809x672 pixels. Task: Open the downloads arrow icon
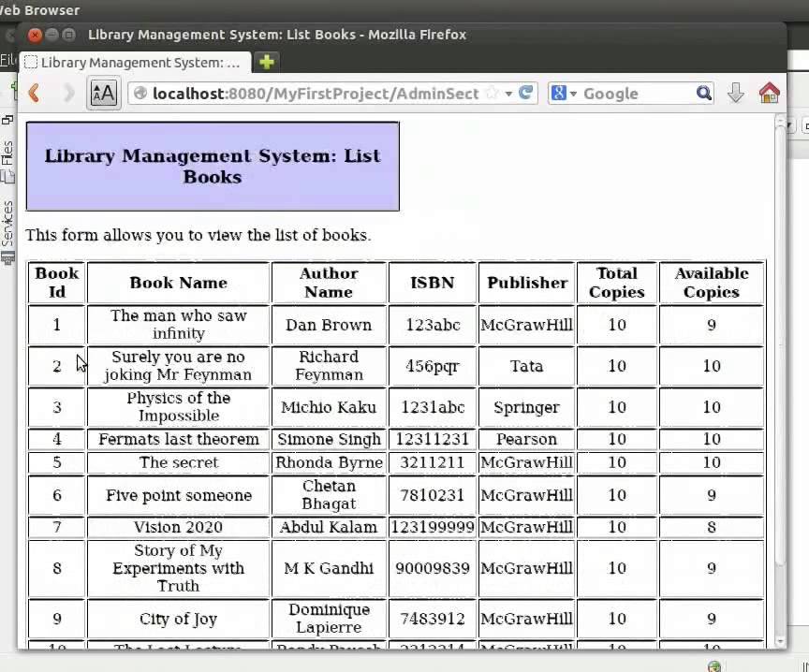coord(735,94)
